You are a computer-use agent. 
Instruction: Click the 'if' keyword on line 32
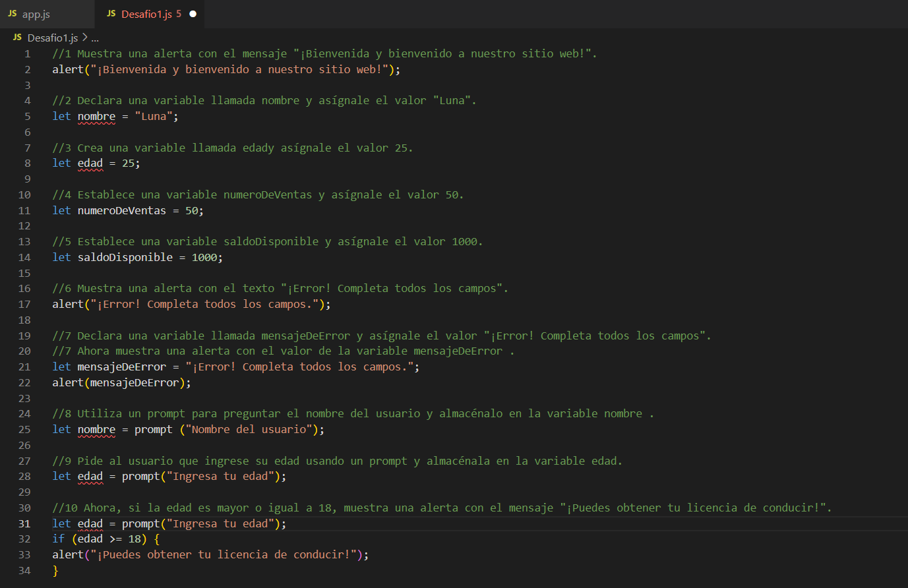click(x=59, y=539)
